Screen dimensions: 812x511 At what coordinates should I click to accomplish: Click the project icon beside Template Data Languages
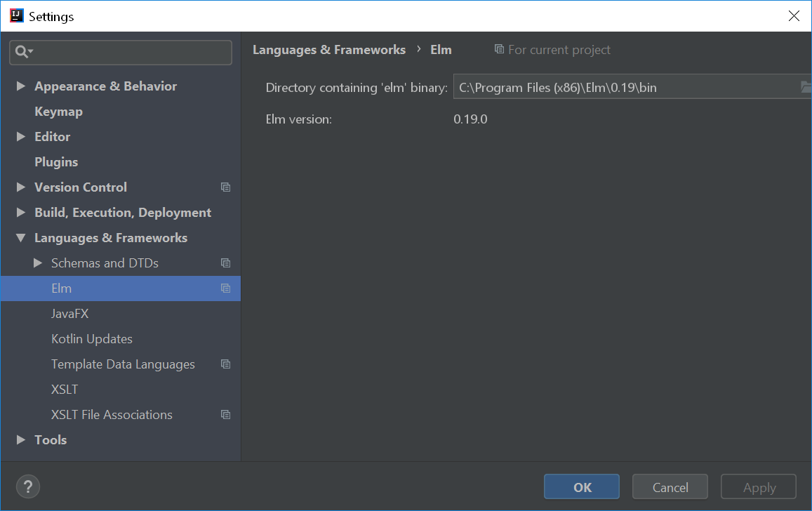(x=225, y=364)
